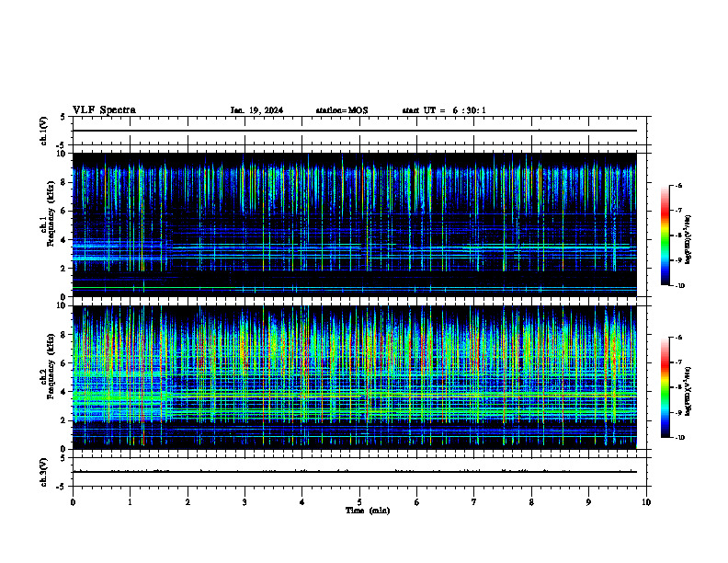This screenshot has width=728, height=563.
Task: Select the date text "Jan. 19, 2024"
Action: coord(256,110)
